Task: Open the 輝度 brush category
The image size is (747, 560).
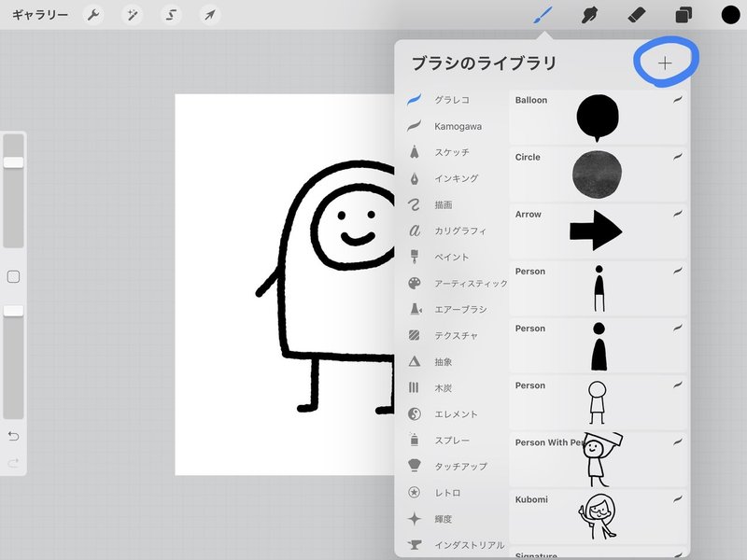Action: pos(452,519)
